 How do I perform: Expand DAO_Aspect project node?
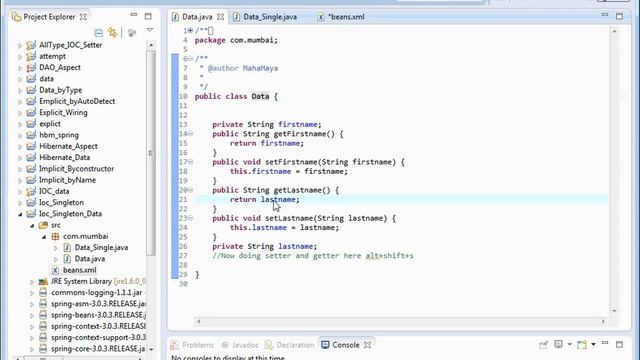pyautogui.click(x=20, y=68)
